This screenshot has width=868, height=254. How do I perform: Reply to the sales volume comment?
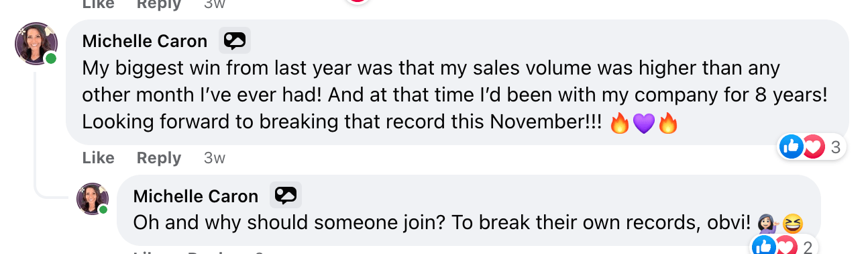coord(159,158)
